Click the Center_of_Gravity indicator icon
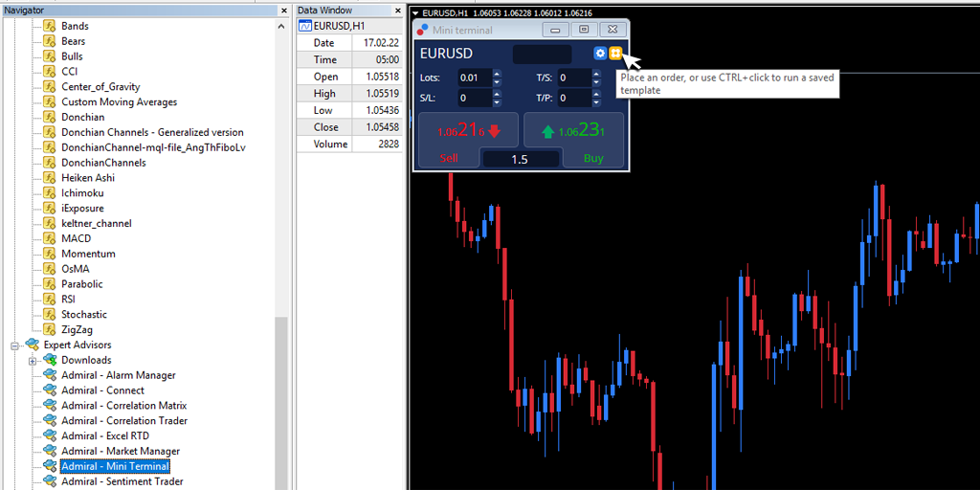This screenshot has height=490, width=980. tap(50, 87)
